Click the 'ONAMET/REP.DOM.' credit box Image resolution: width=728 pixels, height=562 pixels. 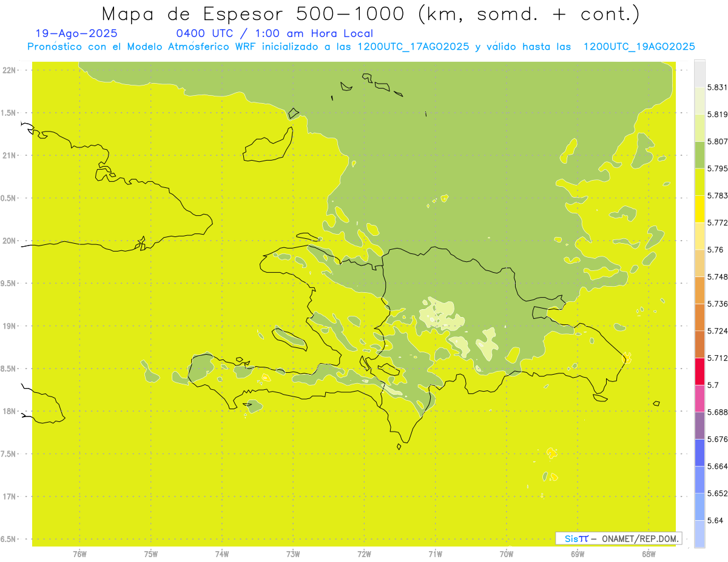pyautogui.click(x=619, y=538)
